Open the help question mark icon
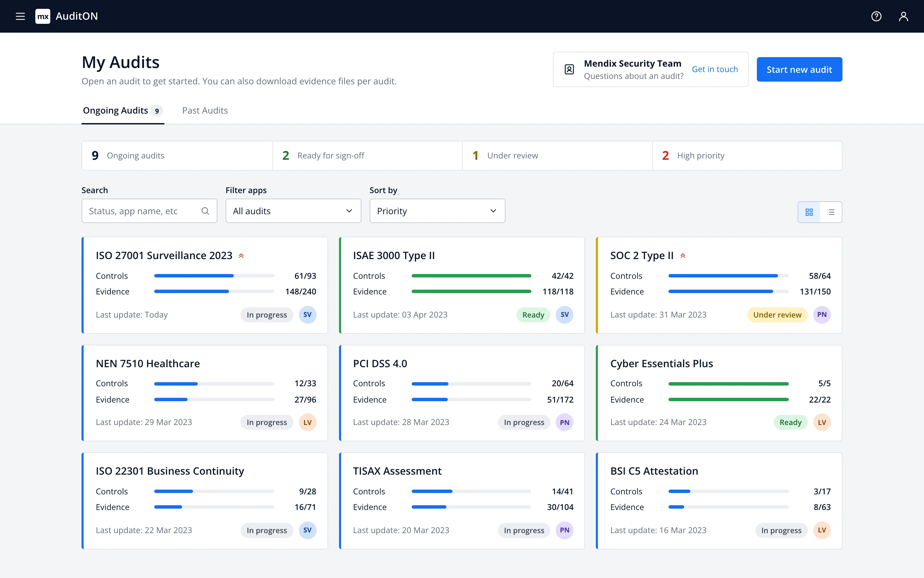The image size is (924, 578). (x=876, y=16)
